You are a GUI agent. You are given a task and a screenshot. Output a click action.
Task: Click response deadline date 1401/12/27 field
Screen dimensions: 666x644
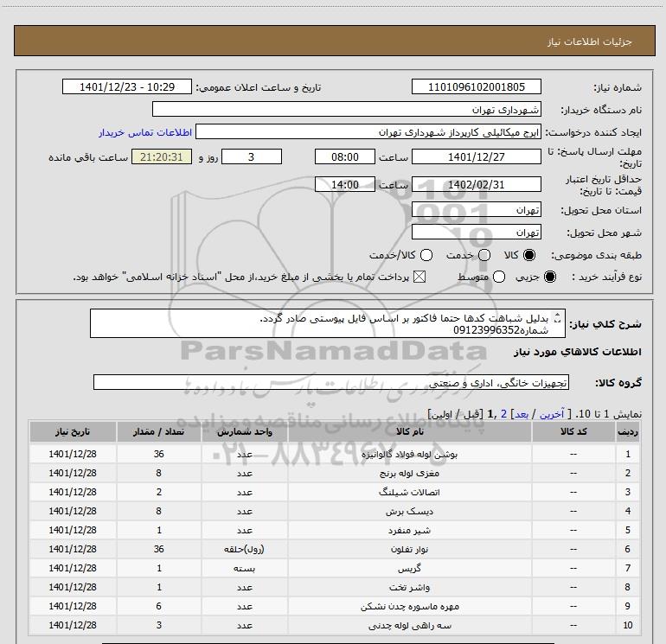click(x=476, y=157)
